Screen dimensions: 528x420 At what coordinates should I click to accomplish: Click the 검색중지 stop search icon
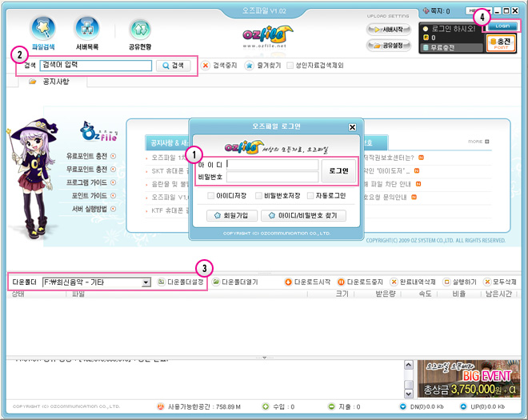(x=206, y=66)
